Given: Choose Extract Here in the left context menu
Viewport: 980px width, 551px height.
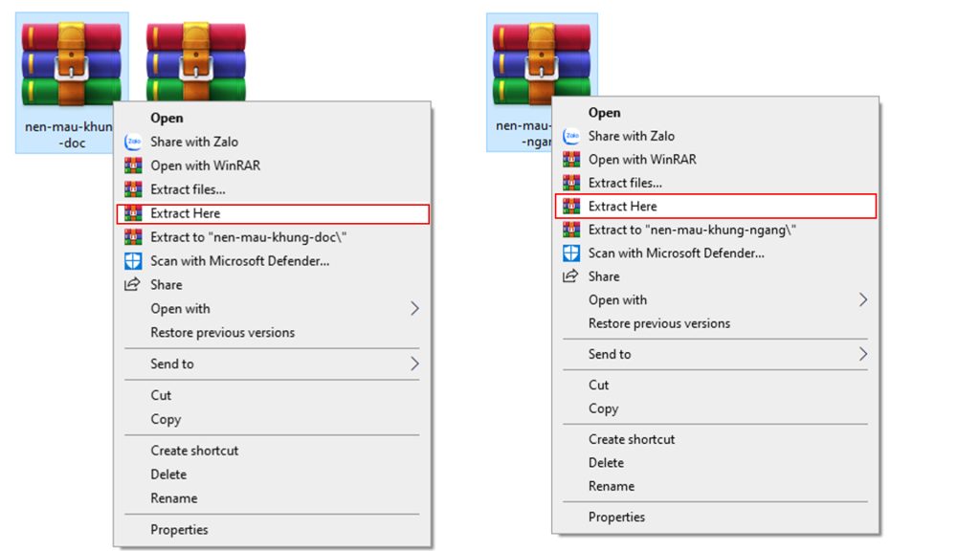Looking at the screenshot, I should pos(186,213).
